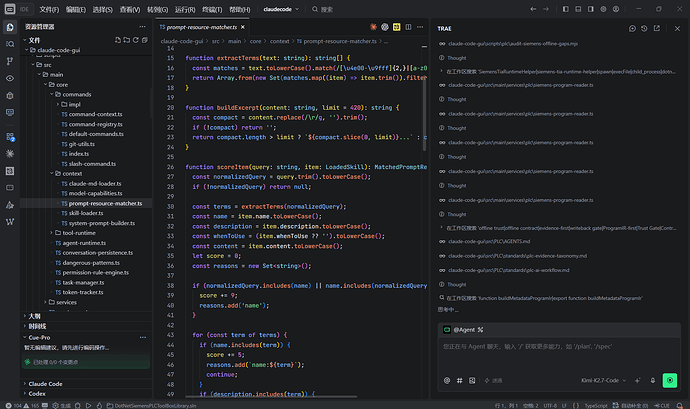
Task: Toggle the primary side bar visibility
Action: [565, 9]
